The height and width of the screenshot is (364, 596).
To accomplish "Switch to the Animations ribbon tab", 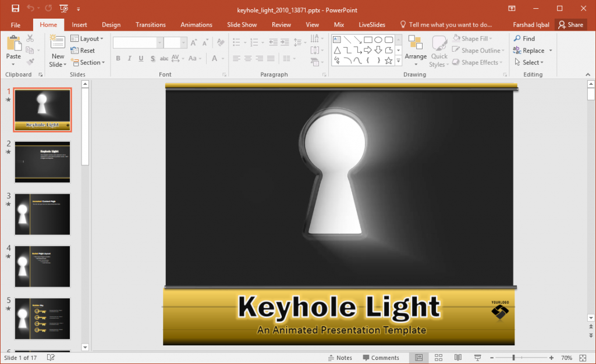I will 196,24.
